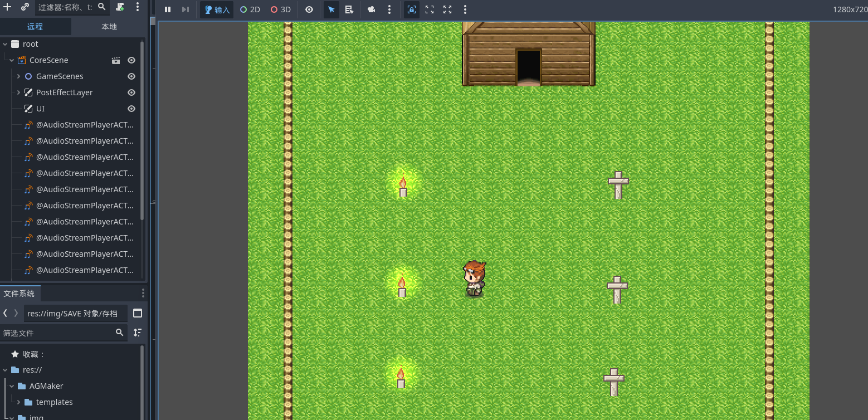Toggle CoreScene visibility eye
The height and width of the screenshot is (420, 868).
[131, 60]
